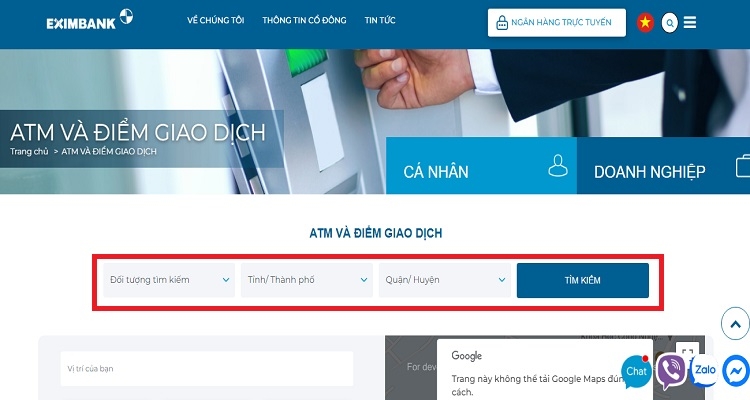Click the Trang chủ breadcrumb link
Viewport: 750px width, 400px height.
pos(29,151)
